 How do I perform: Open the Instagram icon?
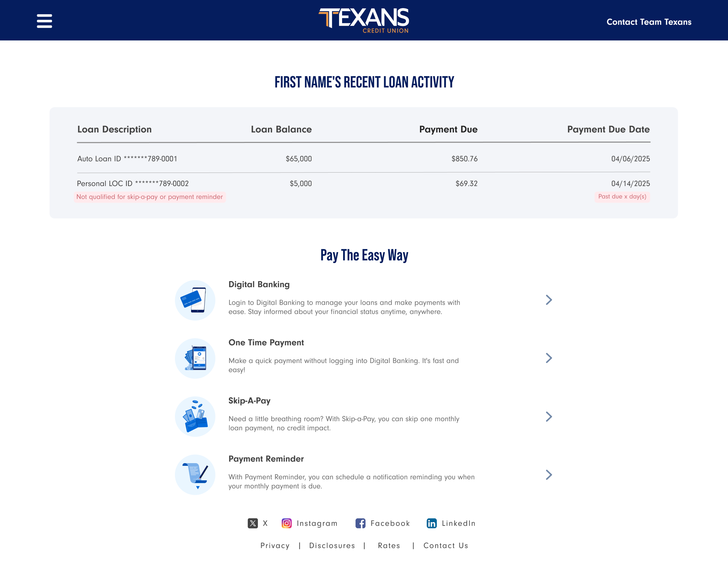pyautogui.click(x=286, y=523)
